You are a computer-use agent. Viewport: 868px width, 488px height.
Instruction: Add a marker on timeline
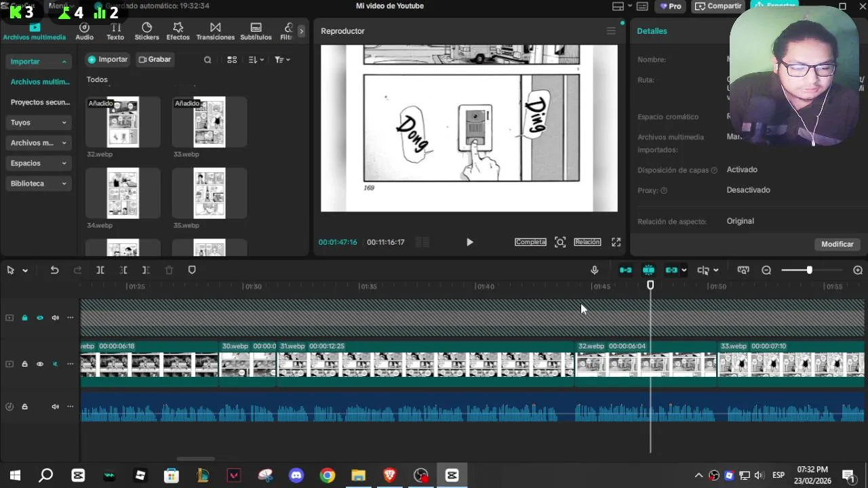coord(192,270)
